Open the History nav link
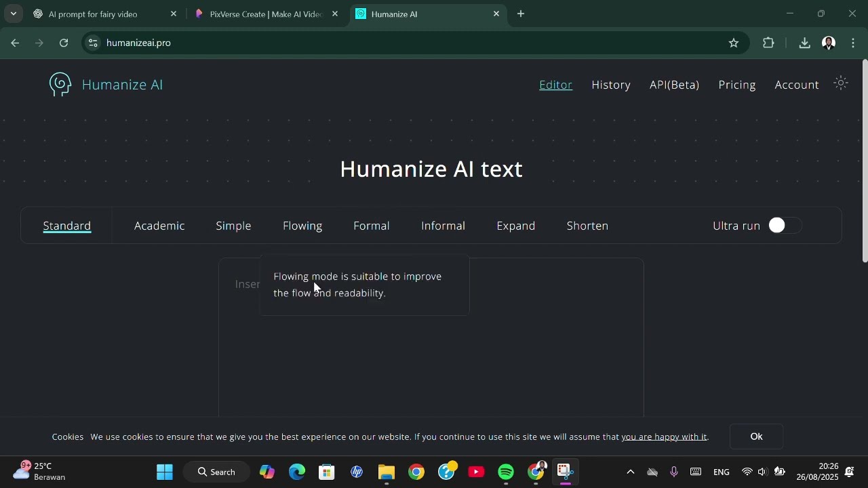Screen dimensions: 868x488 pyautogui.click(x=611, y=85)
